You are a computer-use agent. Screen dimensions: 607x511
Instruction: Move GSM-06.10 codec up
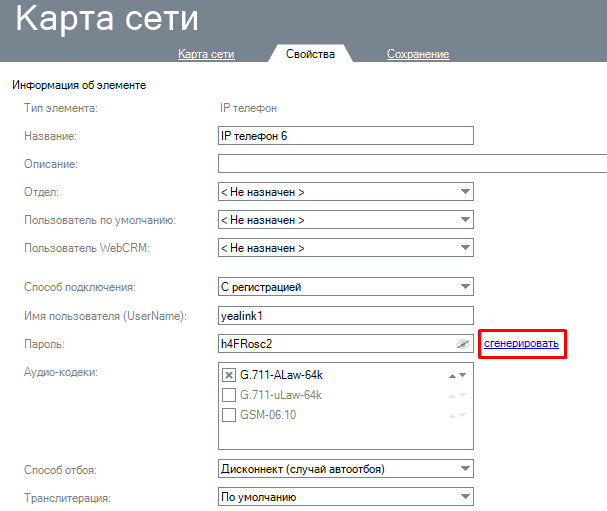(x=452, y=415)
